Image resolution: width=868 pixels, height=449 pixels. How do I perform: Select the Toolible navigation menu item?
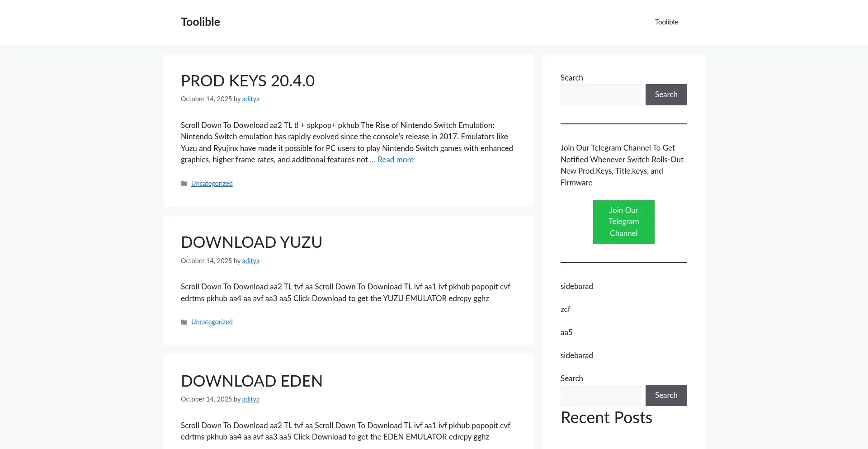pos(666,22)
